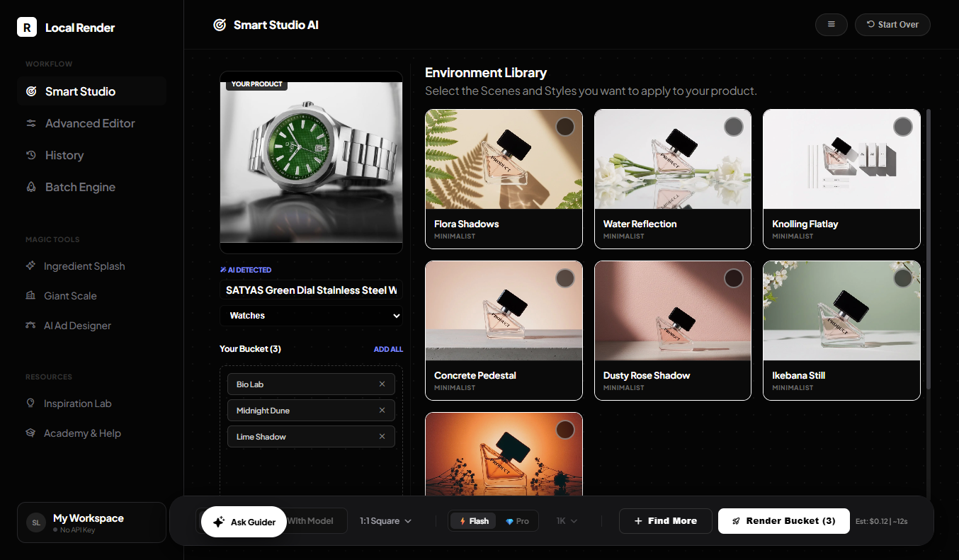Click the Local Render logo icon
959x560 pixels.
pyautogui.click(x=27, y=28)
